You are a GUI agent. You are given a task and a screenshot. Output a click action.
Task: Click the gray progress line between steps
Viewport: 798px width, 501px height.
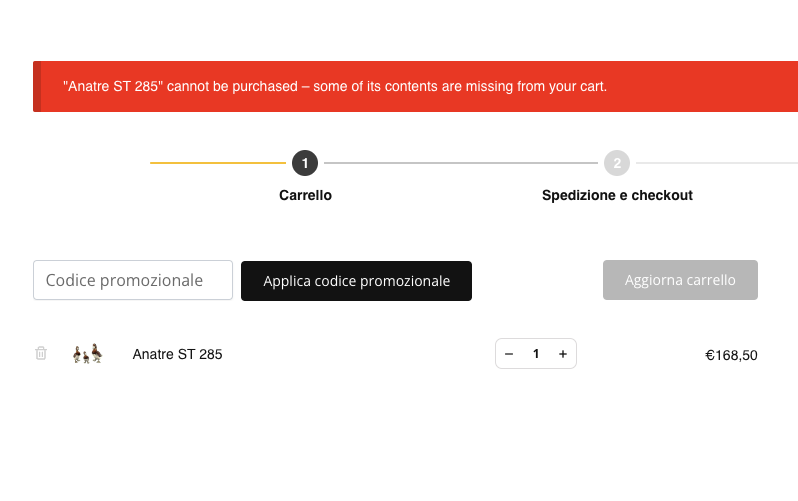[x=461, y=163]
